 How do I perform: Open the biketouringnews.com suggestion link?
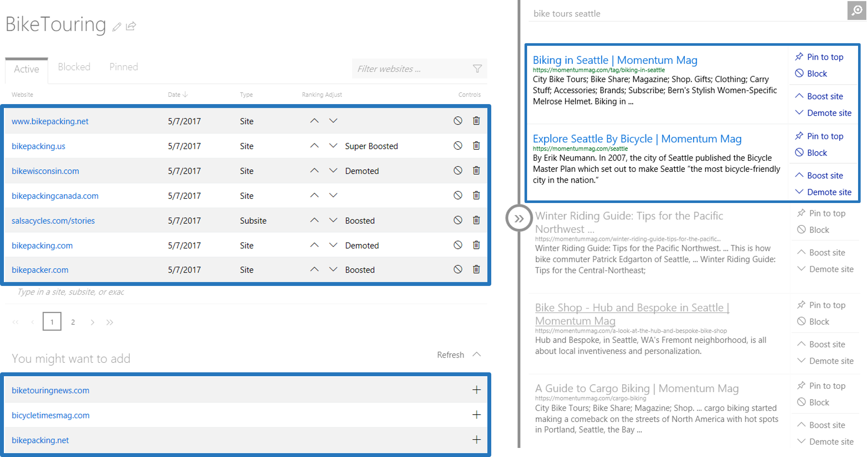[x=51, y=390]
